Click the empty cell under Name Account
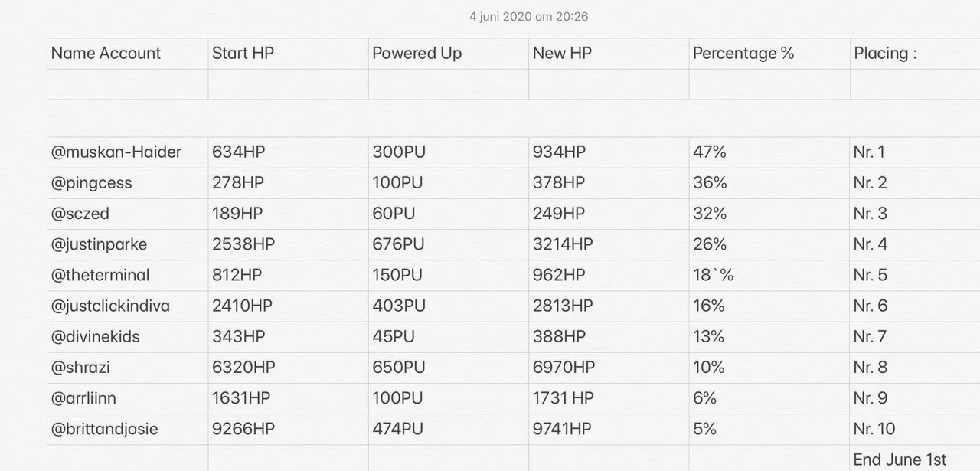The width and height of the screenshot is (980, 471). [128, 84]
